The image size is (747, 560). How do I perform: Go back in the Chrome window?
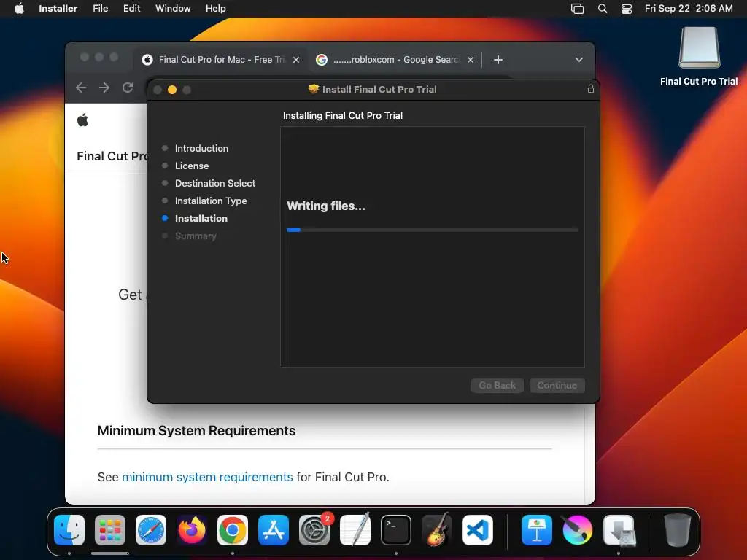(81, 87)
